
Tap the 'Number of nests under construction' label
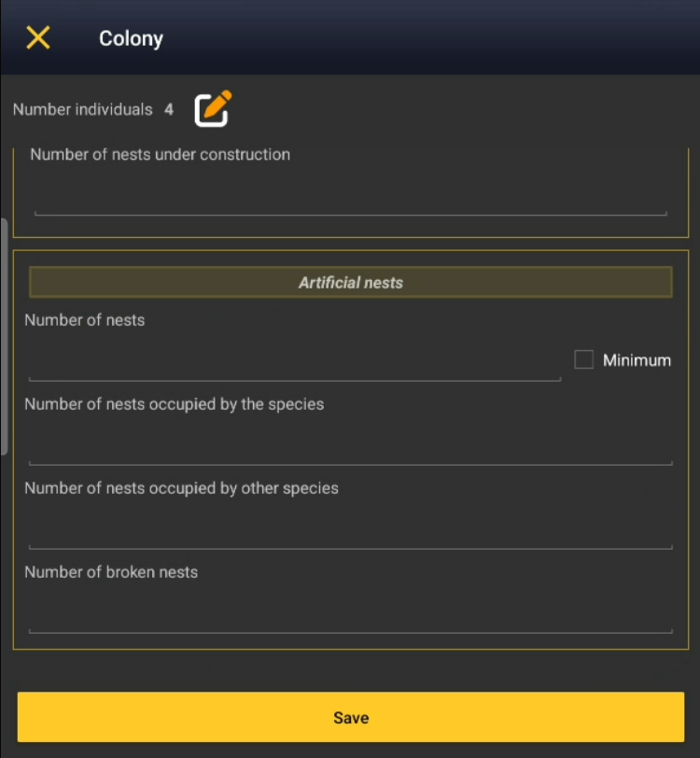tap(160, 154)
